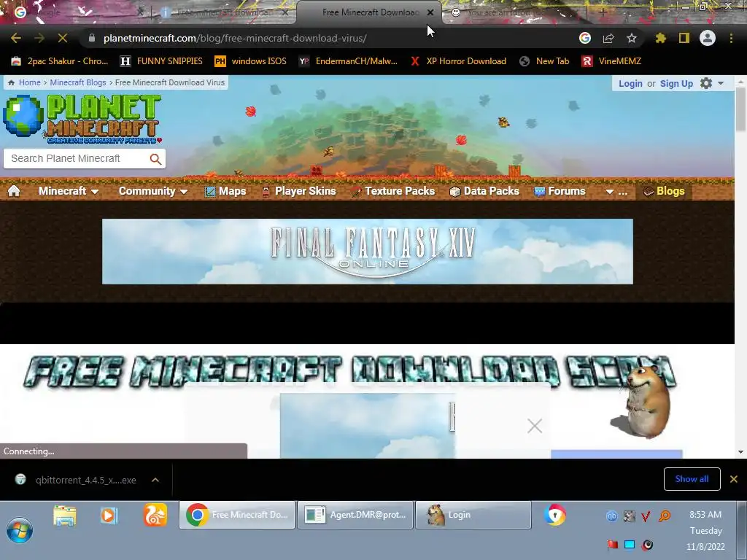Open the Texture Packs section
Image resolution: width=747 pixels, height=560 pixels.
393,191
